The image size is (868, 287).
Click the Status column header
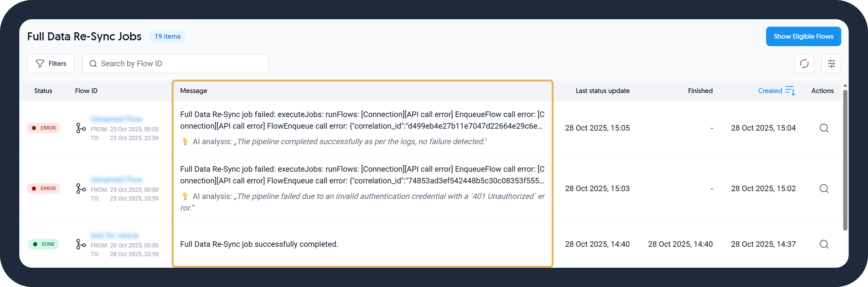[43, 91]
